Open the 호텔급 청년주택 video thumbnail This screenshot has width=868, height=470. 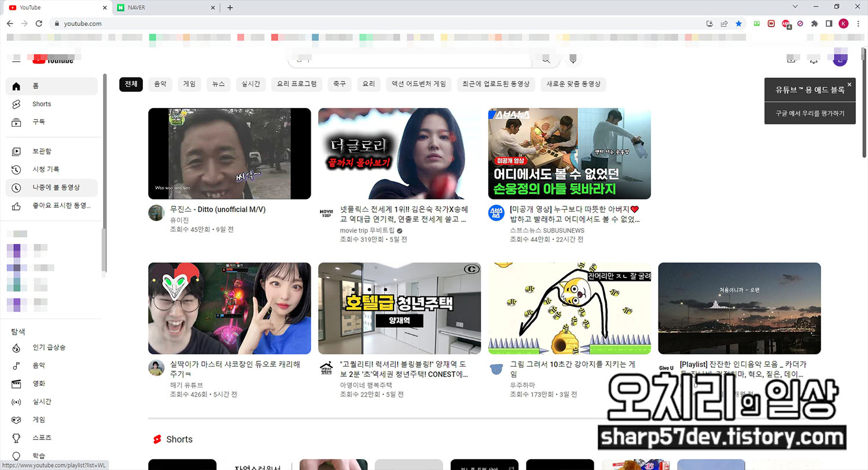399,309
